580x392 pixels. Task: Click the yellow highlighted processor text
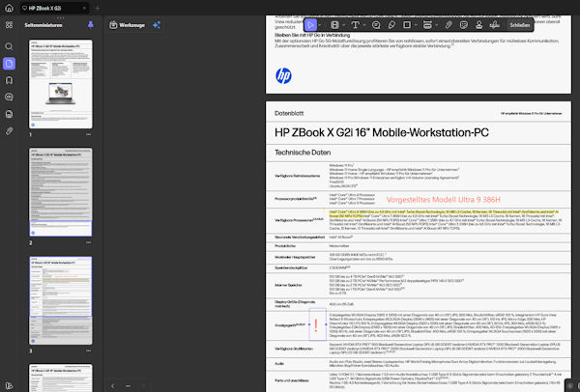pyautogui.click(x=444, y=214)
